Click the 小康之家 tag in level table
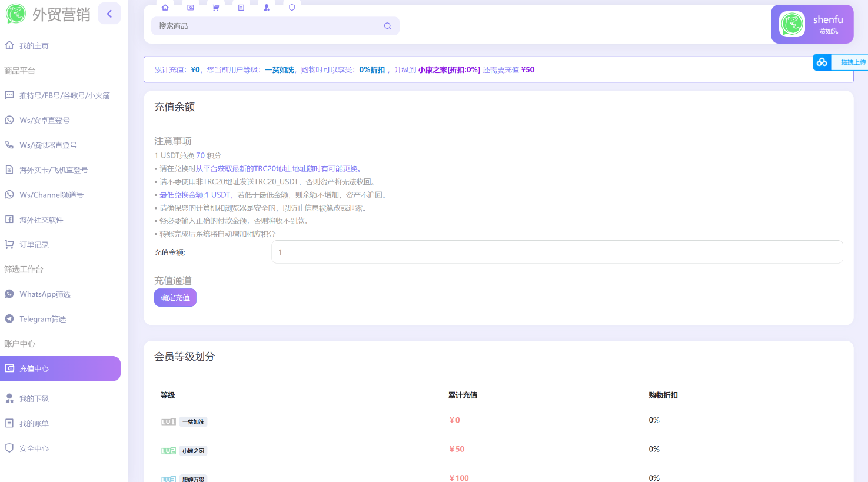Viewport: 868px width, 482px height. point(194,451)
